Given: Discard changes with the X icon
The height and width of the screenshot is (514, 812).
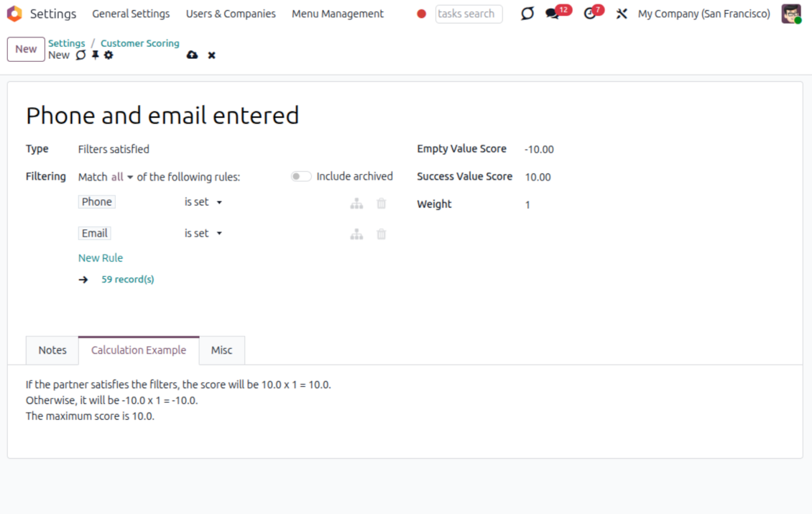Looking at the screenshot, I should [211, 55].
